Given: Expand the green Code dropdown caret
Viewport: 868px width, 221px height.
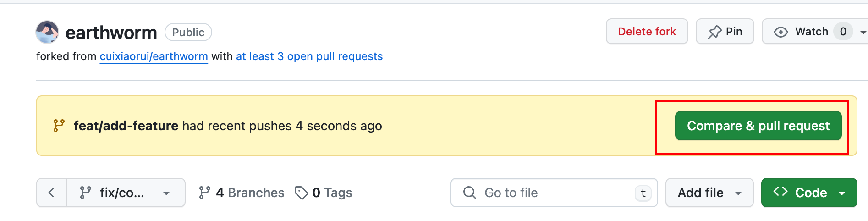Looking at the screenshot, I should (x=842, y=193).
